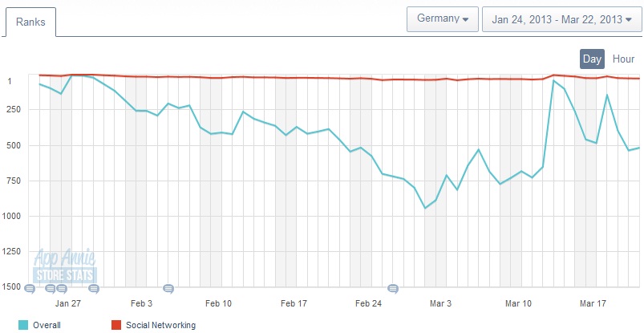Toggle the Social Networking series legend label
This screenshot has height=333, width=644.
(160, 325)
